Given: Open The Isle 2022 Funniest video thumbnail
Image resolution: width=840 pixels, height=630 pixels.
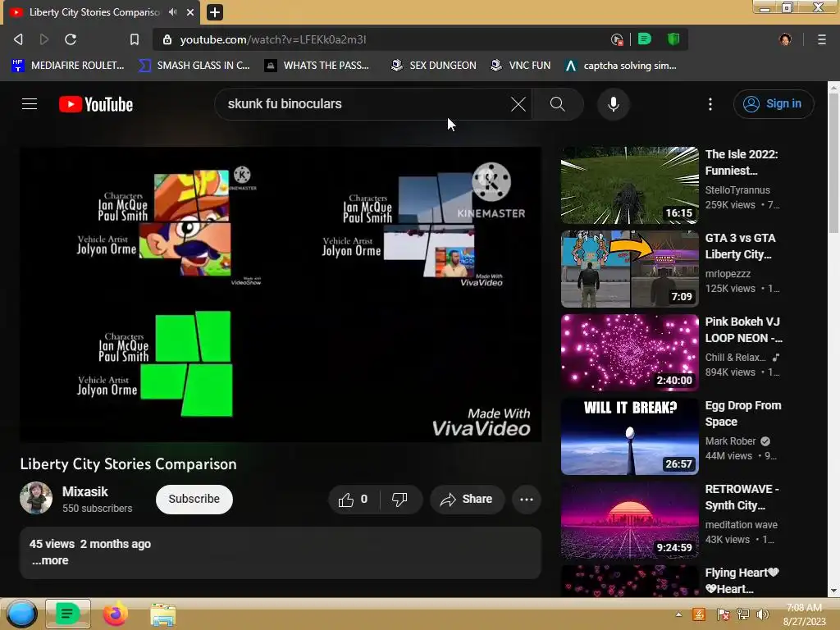Looking at the screenshot, I should [629, 185].
